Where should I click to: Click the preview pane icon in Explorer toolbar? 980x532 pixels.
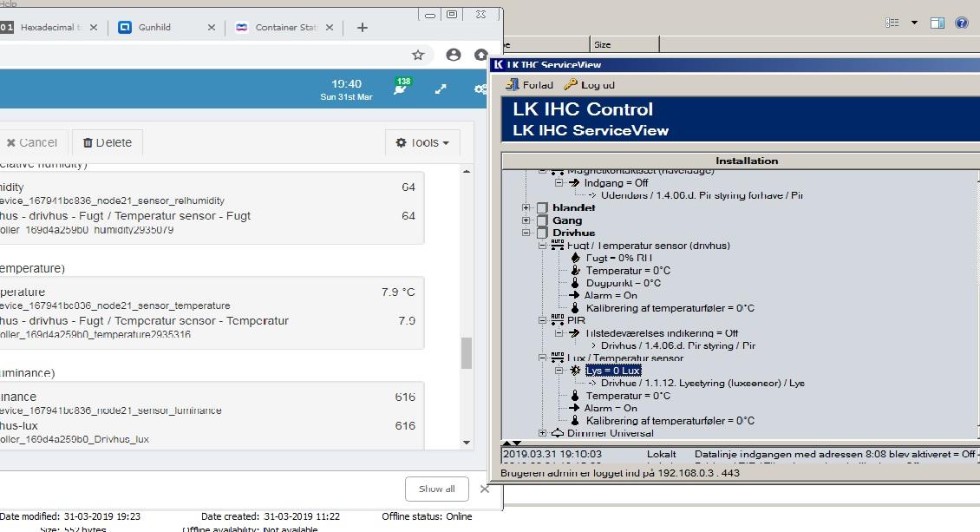tap(937, 23)
